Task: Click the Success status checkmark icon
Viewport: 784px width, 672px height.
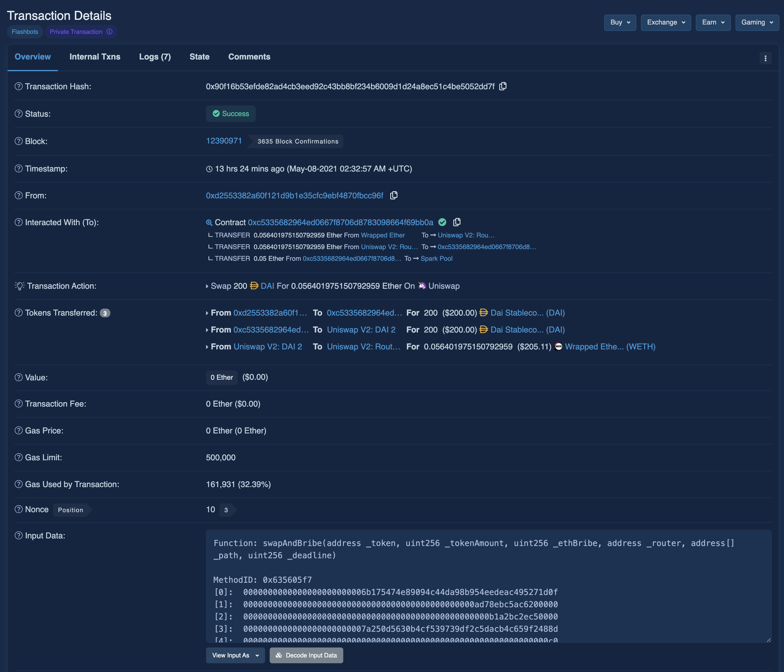Action: click(x=216, y=113)
